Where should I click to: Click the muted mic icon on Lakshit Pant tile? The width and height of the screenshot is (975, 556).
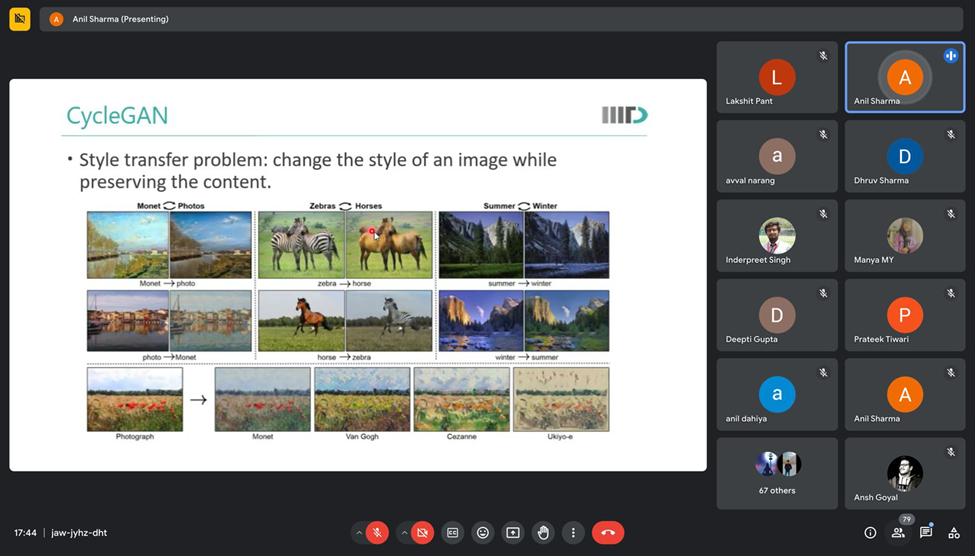click(x=823, y=55)
